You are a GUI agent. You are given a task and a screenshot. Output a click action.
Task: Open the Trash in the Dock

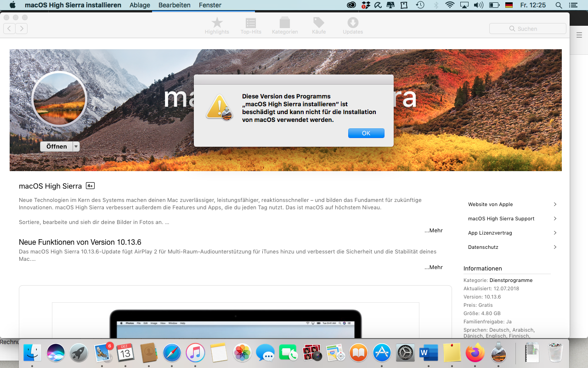pos(556,353)
